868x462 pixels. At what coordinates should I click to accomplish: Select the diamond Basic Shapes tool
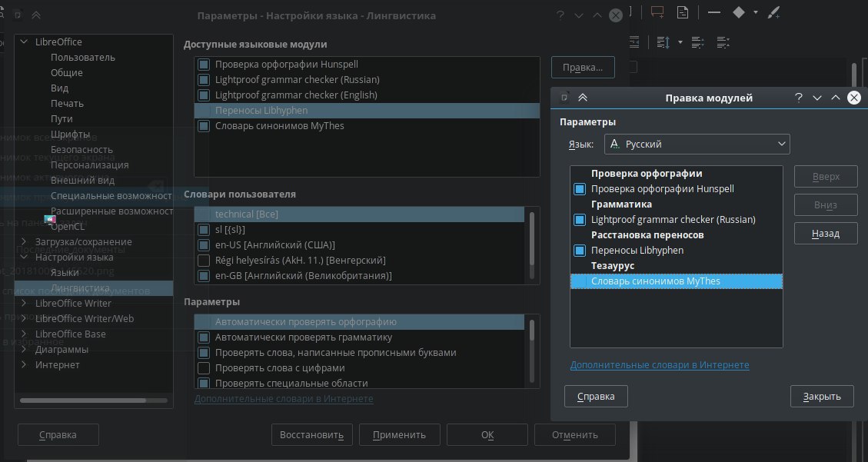click(x=739, y=12)
